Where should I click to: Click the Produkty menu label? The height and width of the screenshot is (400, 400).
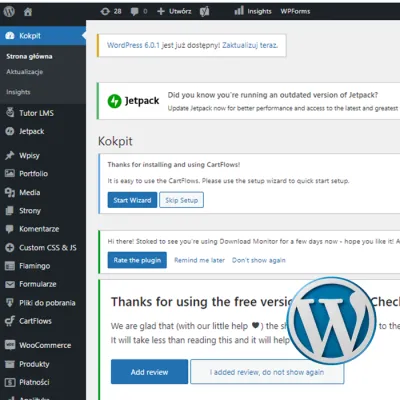34,364
